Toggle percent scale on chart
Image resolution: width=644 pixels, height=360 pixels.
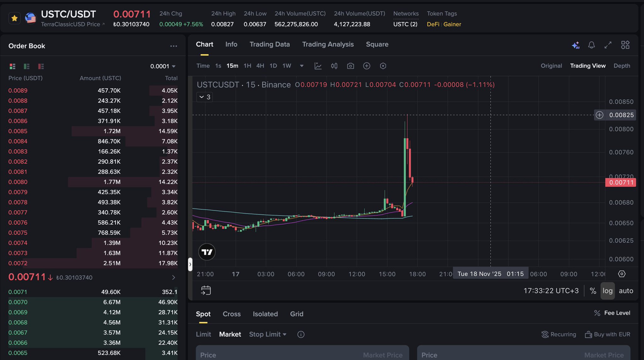(593, 291)
